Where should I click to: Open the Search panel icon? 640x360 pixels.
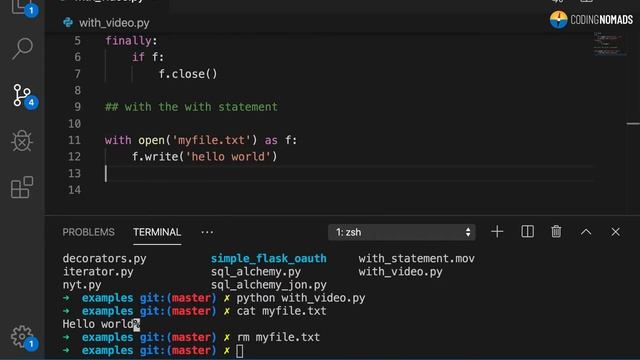pyautogui.click(x=22, y=49)
